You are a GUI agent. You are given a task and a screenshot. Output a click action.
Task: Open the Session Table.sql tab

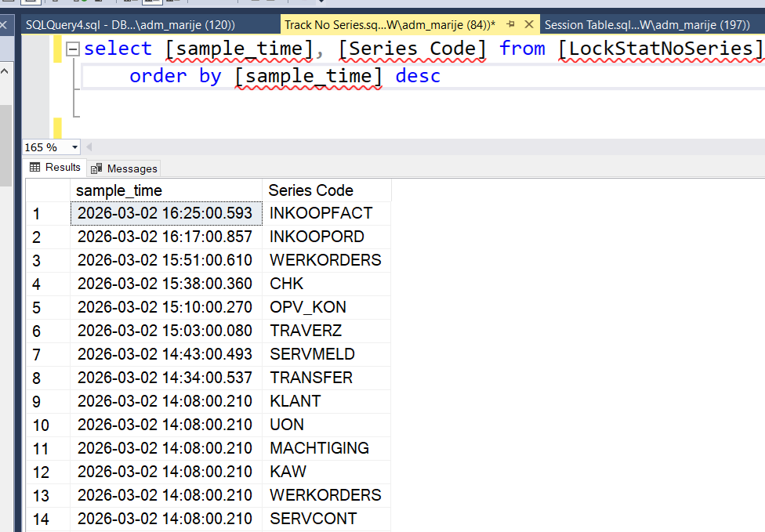click(x=651, y=25)
